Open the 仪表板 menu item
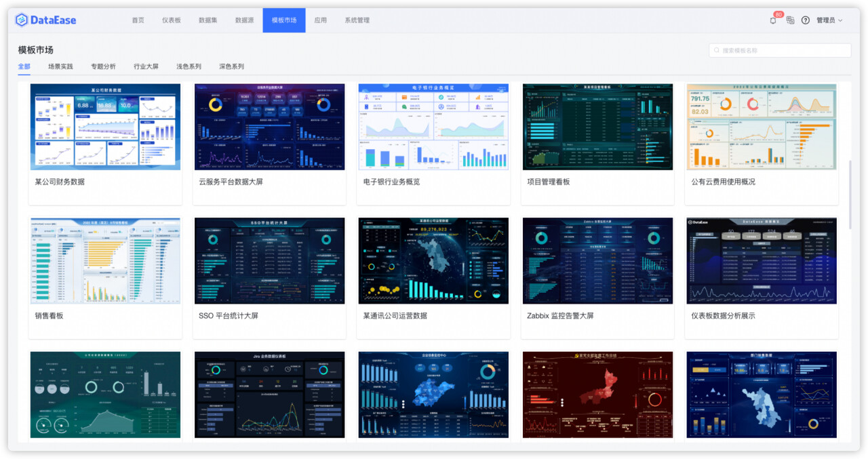Screen dimensions: 868x459 pyautogui.click(x=172, y=20)
